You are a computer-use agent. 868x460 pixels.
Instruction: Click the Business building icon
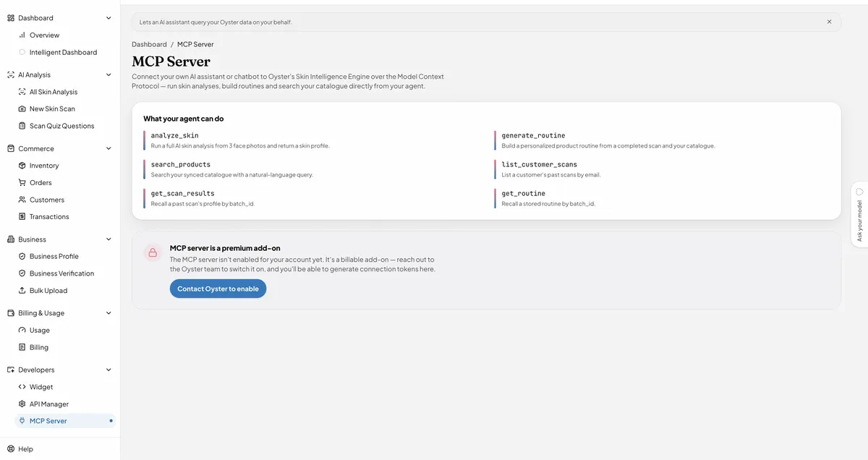tap(11, 239)
